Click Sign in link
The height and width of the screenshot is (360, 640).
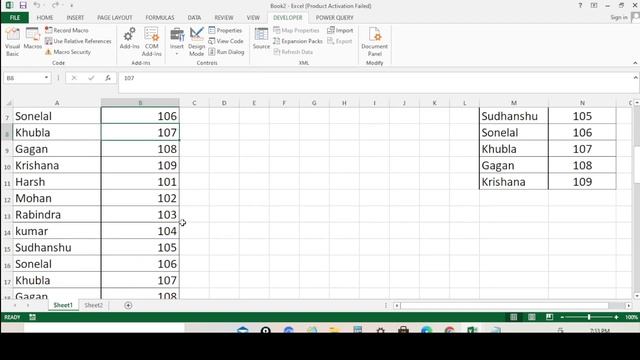(x=619, y=17)
